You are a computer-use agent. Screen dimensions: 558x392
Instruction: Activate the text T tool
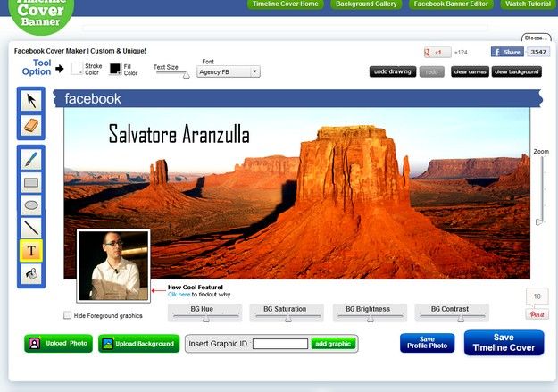pyautogui.click(x=31, y=251)
